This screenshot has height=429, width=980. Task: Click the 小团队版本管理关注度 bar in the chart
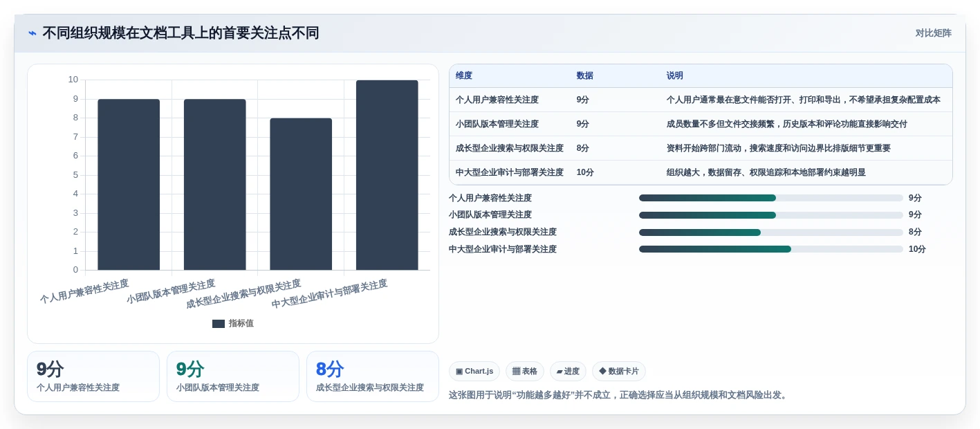coord(215,185)
